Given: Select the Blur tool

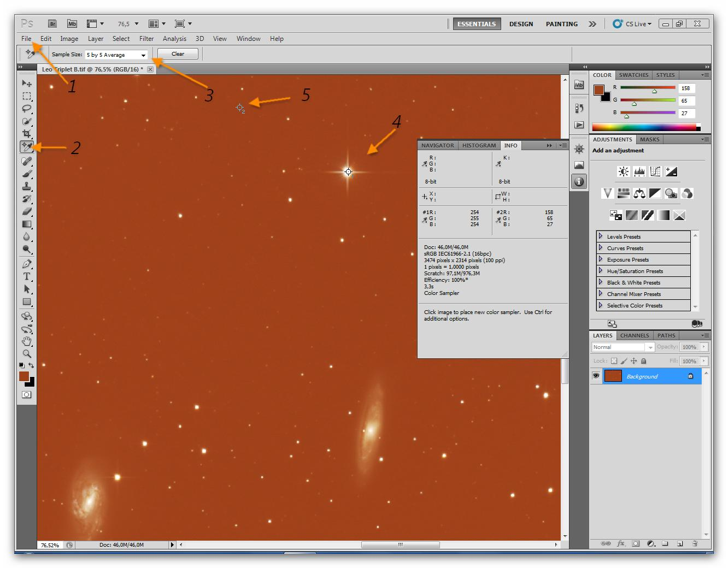Looking at the screenshot, I should click(26, 236).
